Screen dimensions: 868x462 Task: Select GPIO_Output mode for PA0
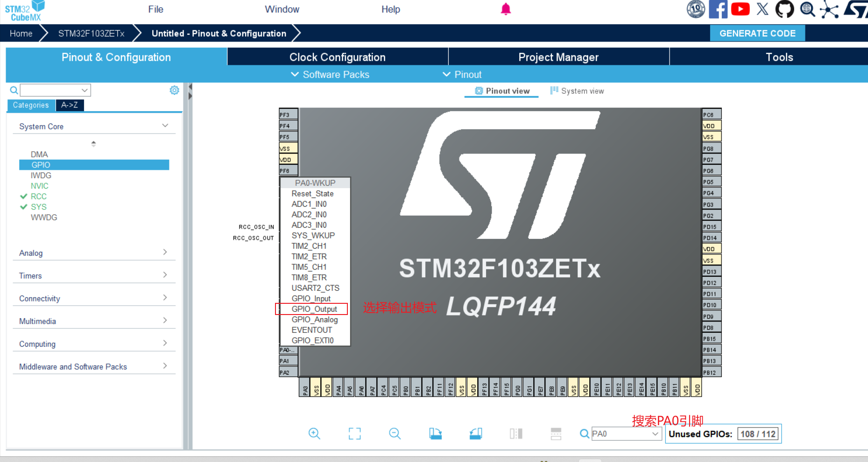click(314, 309)
